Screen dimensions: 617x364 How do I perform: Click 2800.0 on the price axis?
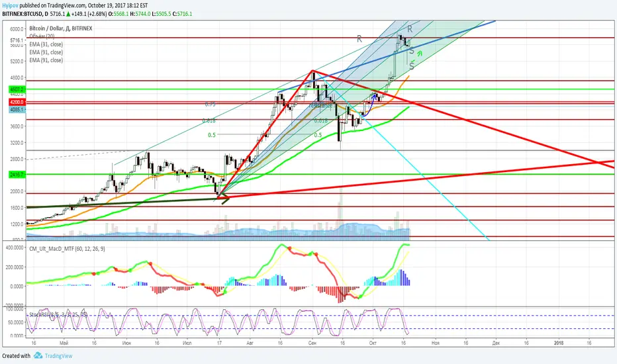tap(17, 159)
